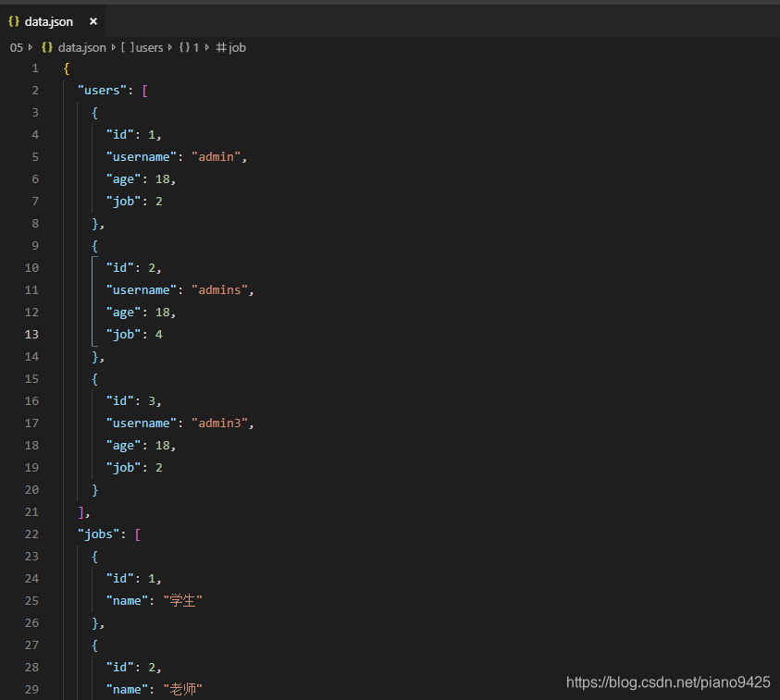Click the closing brace on line 20
Screen dimensions: 780x700
[x=95, y=490]
